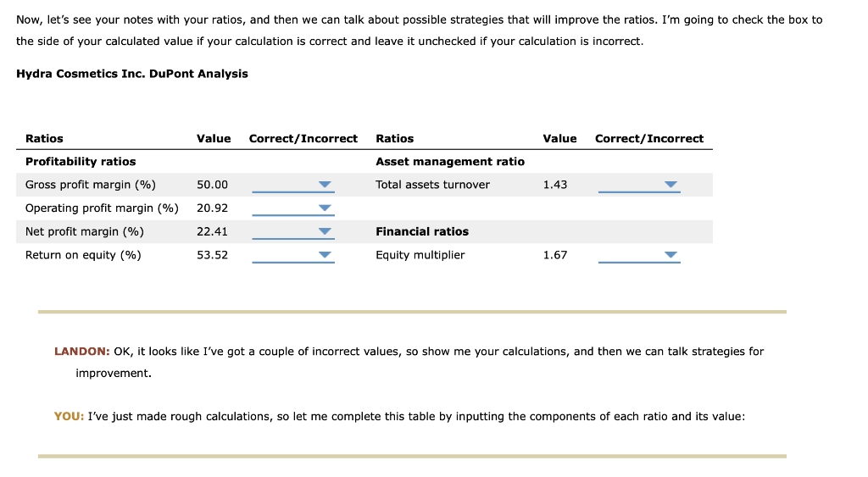Screen dimensions: 868x477
Task: Open Equity multiplier correct/incorrect dropdown
Action: (x=639, y=255)
